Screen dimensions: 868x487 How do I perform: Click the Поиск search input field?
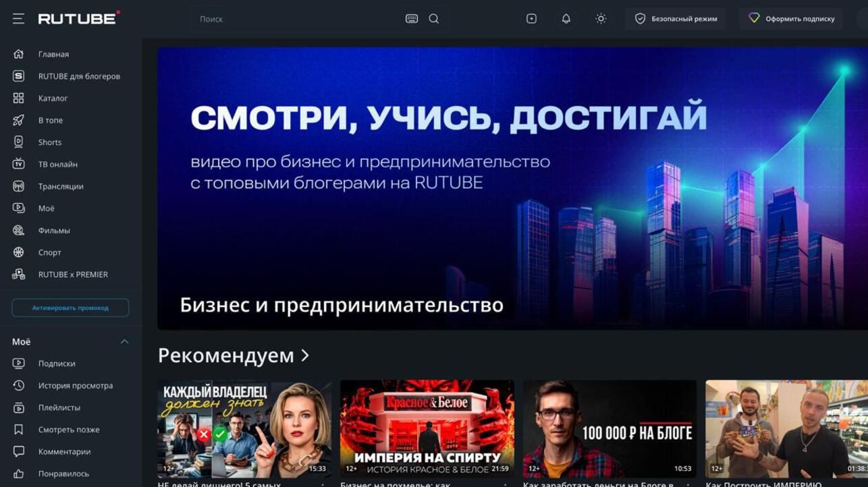[x=297, y=19]
